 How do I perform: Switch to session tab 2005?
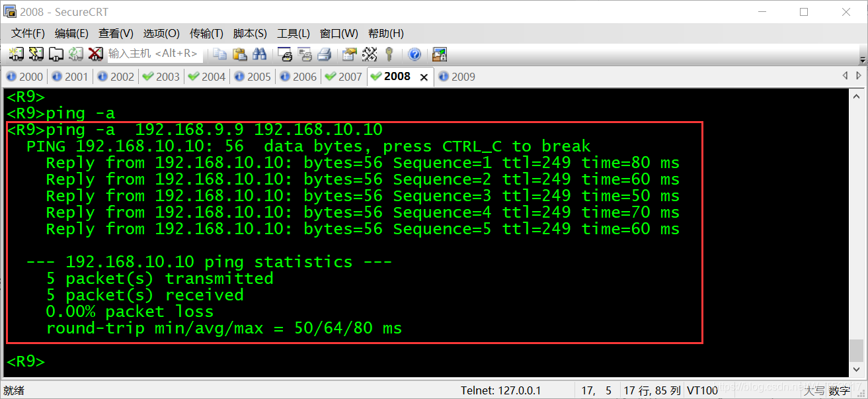tap(253, 77)
